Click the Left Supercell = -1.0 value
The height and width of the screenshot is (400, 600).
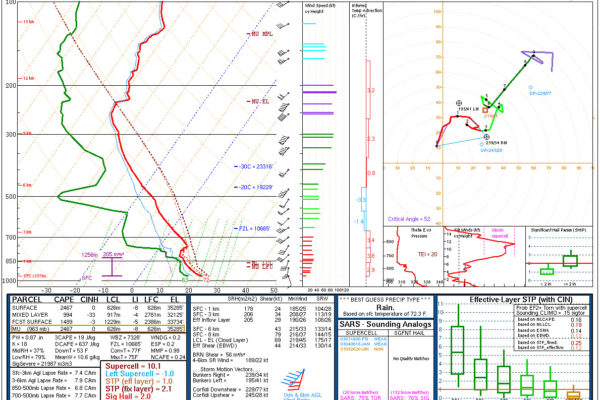point(139,374)
